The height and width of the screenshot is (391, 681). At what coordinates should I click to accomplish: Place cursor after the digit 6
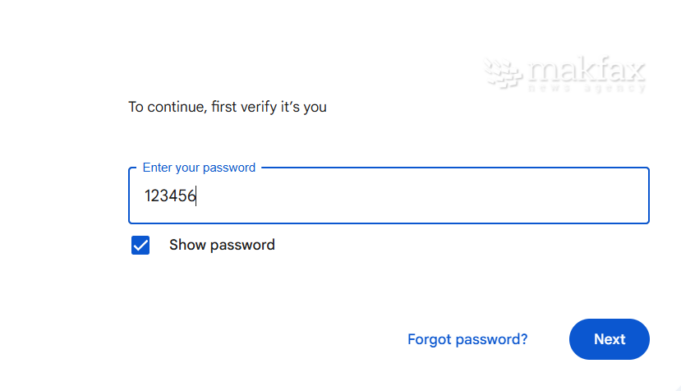tap(196, 196)
